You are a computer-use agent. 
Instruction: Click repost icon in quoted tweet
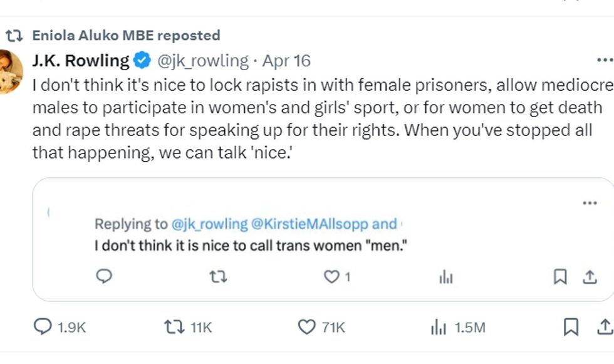click(x=217, y=276)
